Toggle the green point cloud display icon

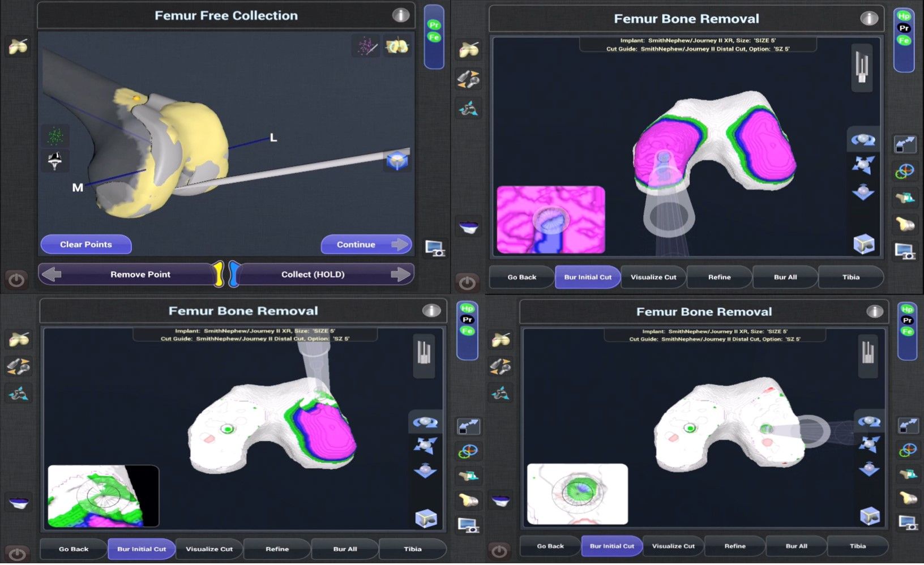pos(55,136)
